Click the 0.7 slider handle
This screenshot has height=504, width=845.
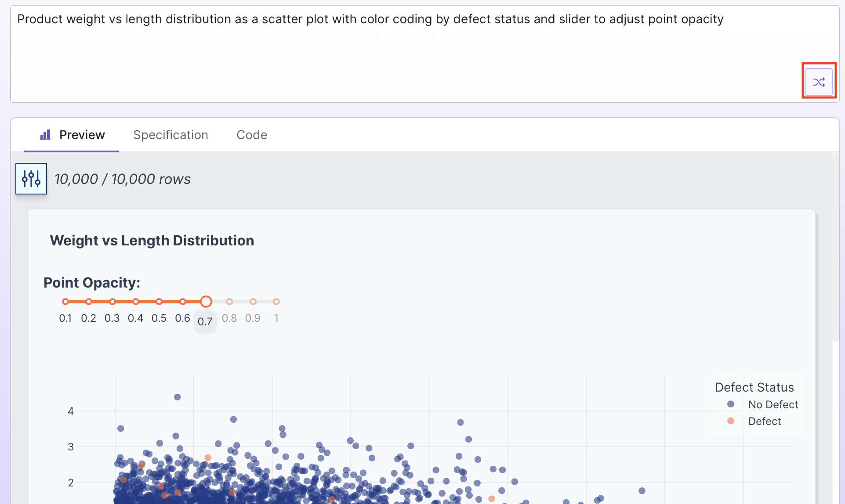click(x=206, y=302)
